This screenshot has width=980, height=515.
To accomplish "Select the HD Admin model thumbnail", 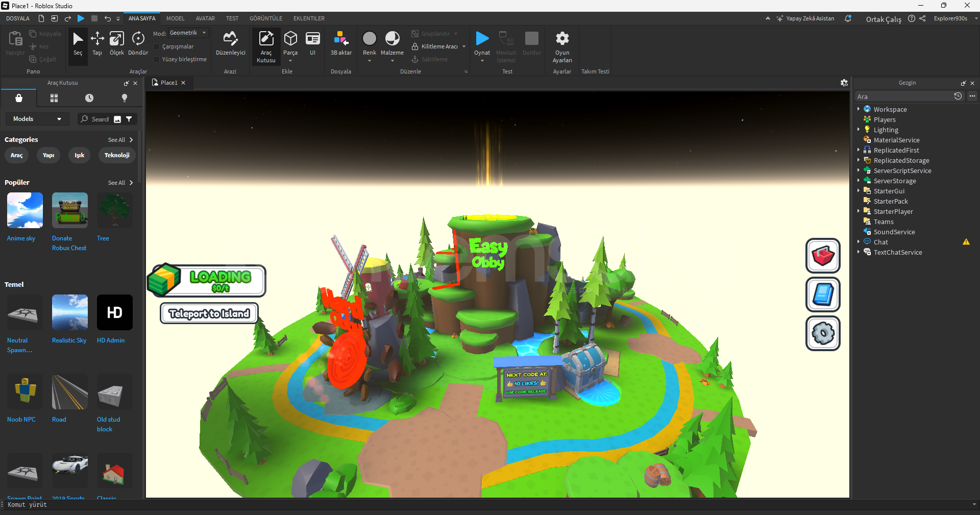I will [115, 312].
